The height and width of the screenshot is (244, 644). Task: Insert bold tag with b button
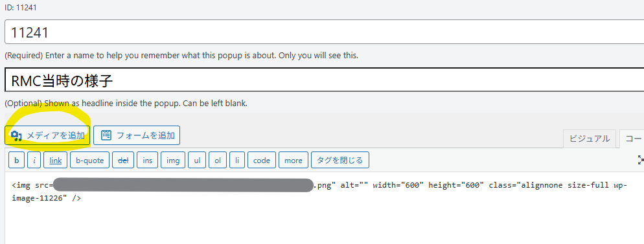point(16,161)
